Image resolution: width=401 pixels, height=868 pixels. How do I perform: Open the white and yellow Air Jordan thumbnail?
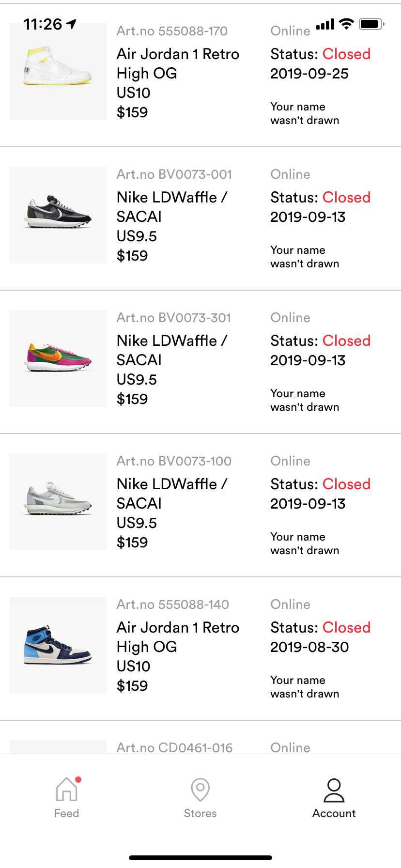(x=58, y=72)
